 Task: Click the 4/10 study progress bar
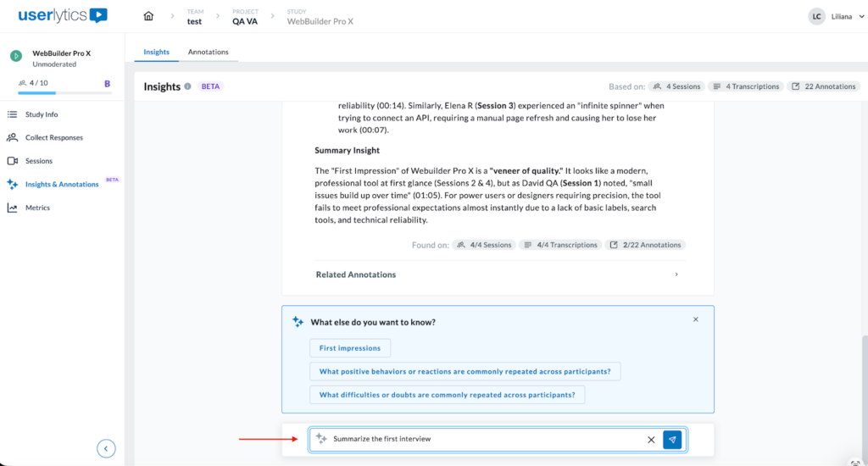click(x=56, y=92)
